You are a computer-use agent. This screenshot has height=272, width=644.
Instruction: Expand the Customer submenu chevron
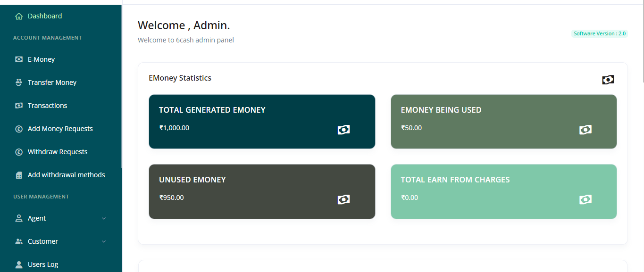click(104, 241)
